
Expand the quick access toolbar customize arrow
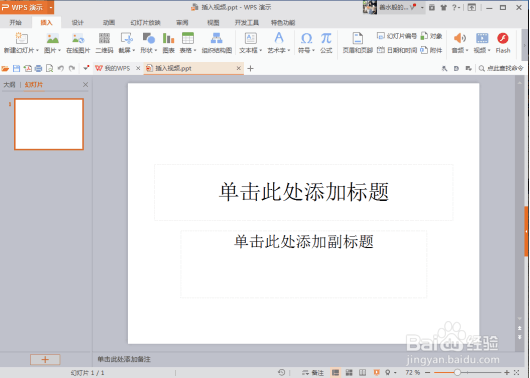coord(86,68)
